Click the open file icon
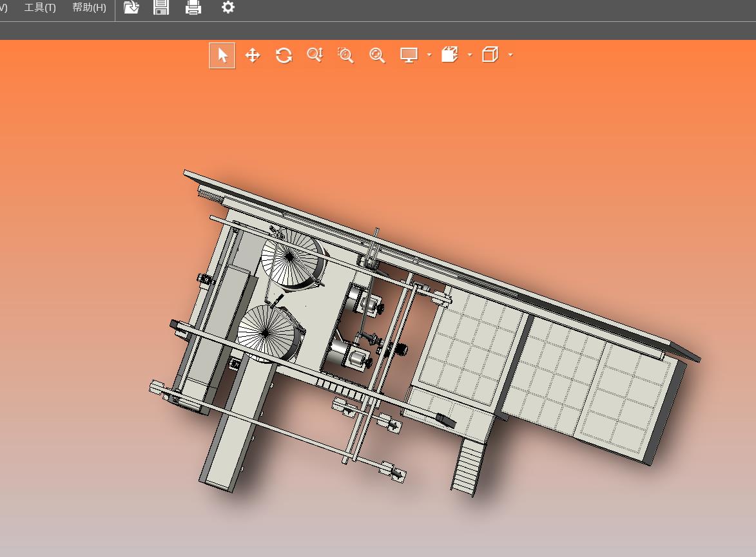Screen dimensions: 756x557 pyautogui.click(x=131, y=7)
